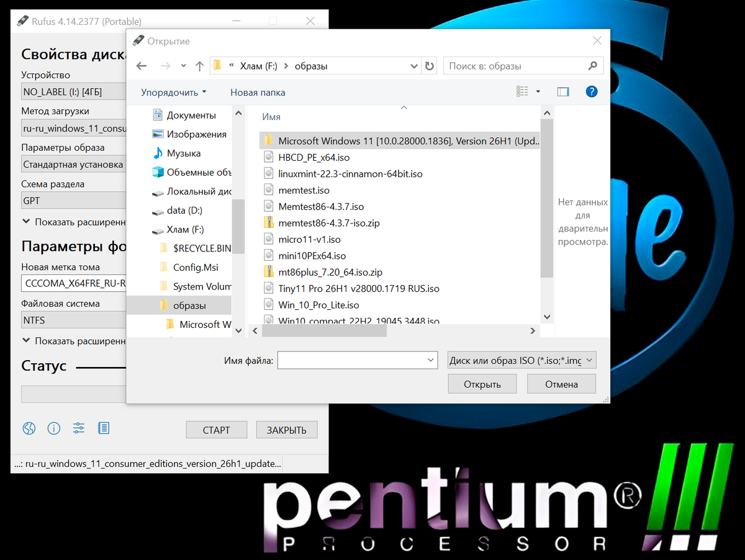Click Отмена button
This screenshot has height=560, width=745.
(x=561, y=384)
